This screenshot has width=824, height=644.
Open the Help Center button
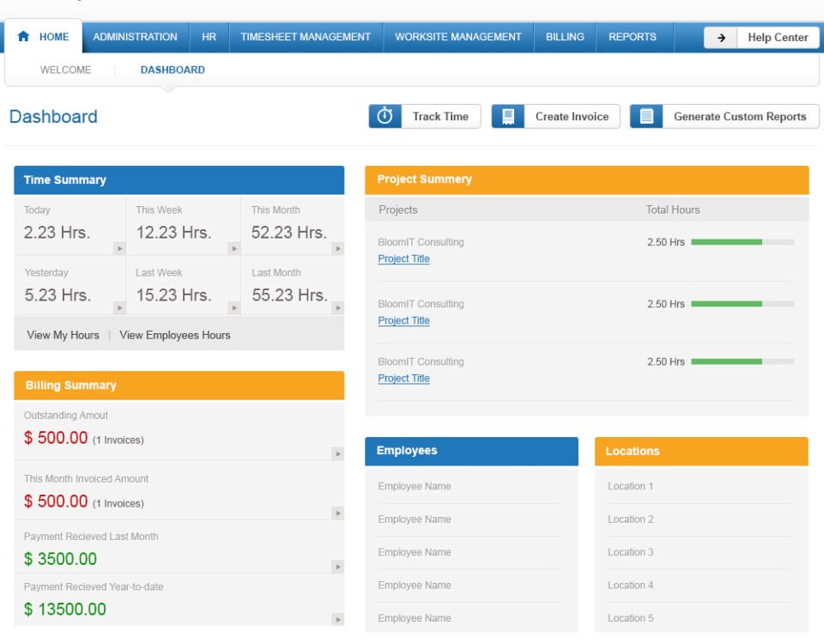coord(777,38)
